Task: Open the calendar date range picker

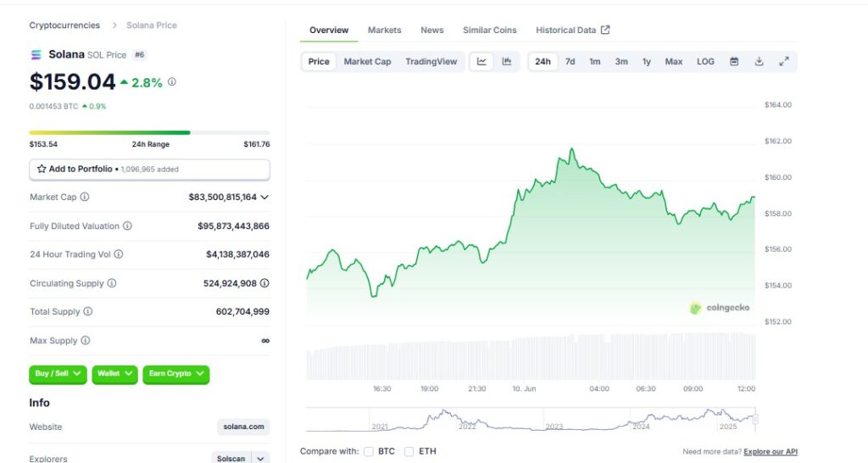Action: (734, 61)
